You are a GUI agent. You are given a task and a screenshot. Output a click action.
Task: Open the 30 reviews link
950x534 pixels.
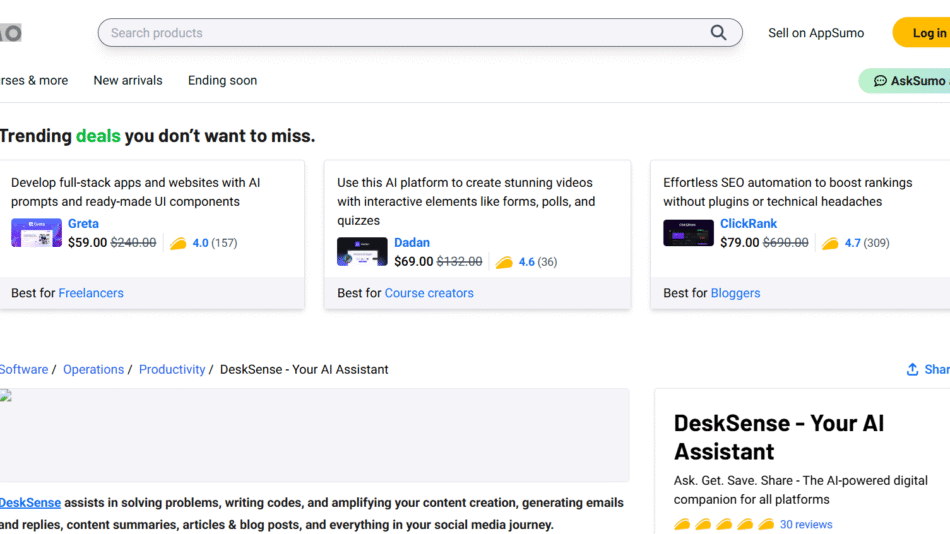(x=806, y=524)
